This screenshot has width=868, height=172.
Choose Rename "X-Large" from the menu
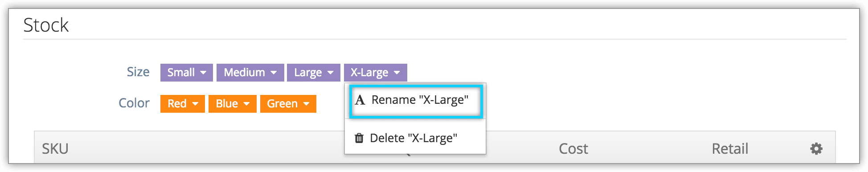coord(416,101)
